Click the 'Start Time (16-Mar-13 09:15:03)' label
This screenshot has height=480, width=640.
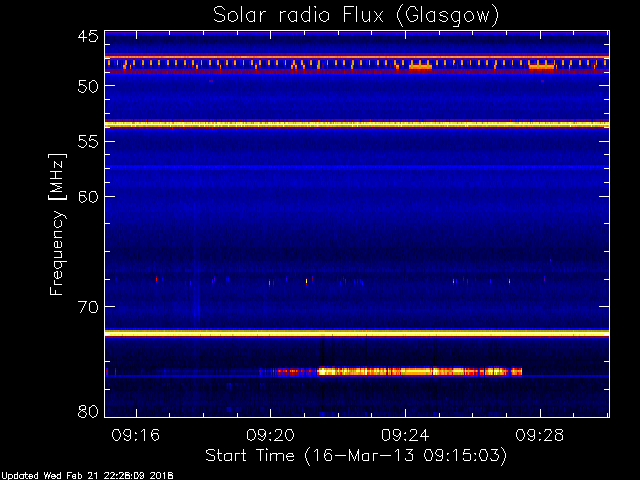pyautogui.click(x=356, y=456)
